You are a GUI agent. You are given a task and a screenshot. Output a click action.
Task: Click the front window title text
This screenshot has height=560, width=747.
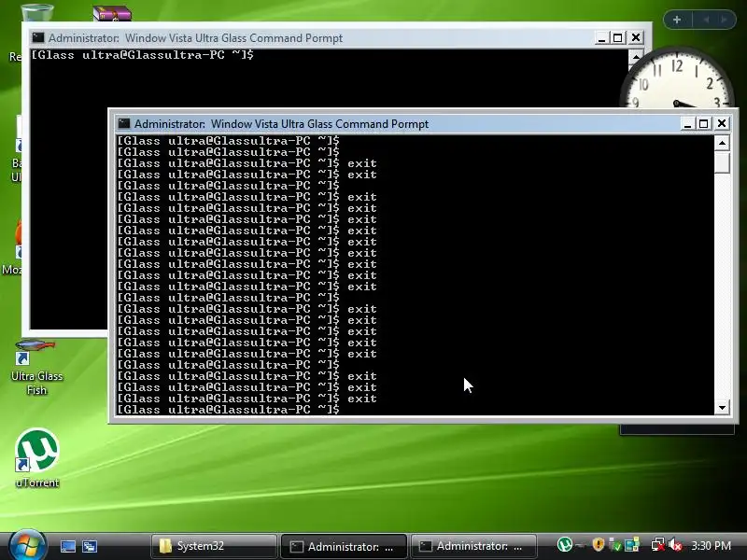(281, 124)
